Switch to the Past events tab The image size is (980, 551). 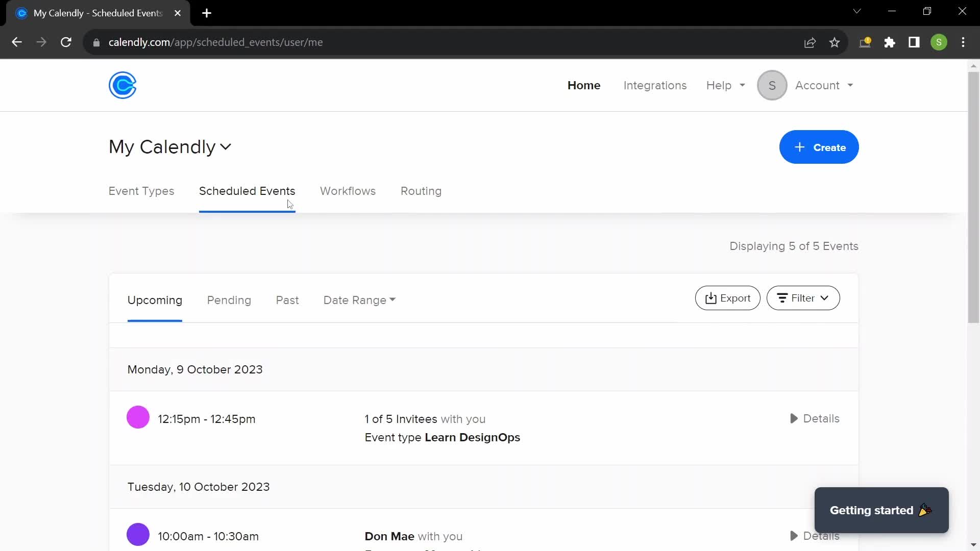click(x=287, y=300)
